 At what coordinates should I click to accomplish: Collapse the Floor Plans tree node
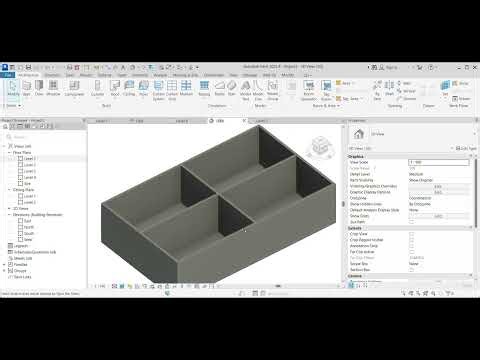click(x=9, y=152)
